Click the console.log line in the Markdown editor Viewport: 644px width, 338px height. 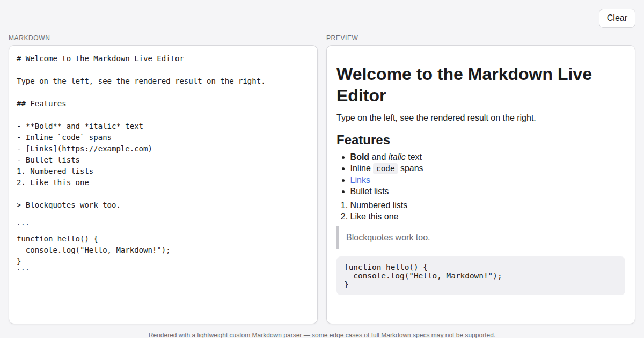(x=98, y=250)
